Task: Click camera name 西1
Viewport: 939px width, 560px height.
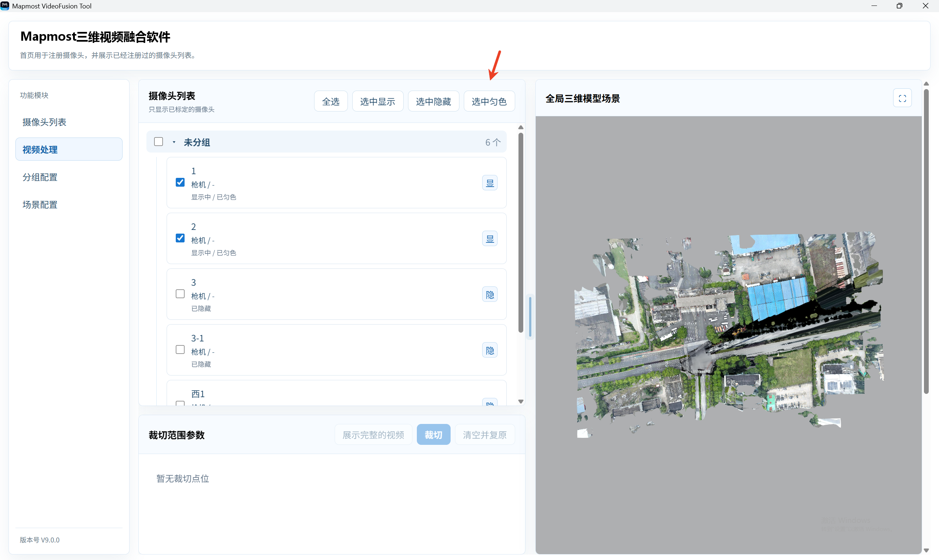Action: (x=198, y=394)
